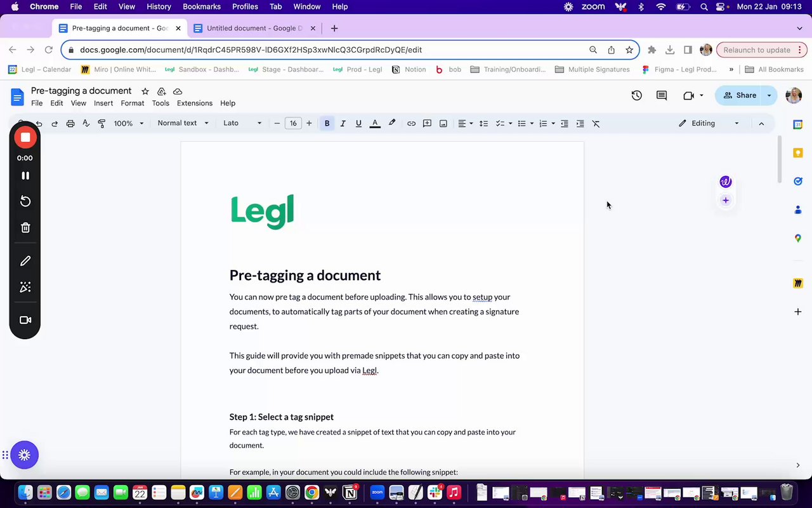Select the drawing pen in the recorder
The height and width of the screenshot is (508, 812).
[25, 261]
